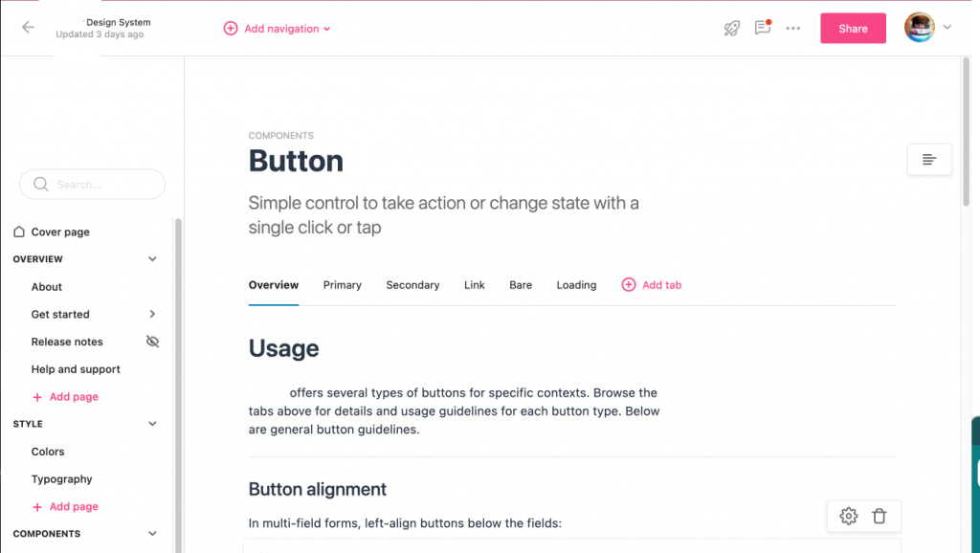This screenshot has height=553, width=980.
Task: Open the rocket publish icon
Action: click(x=732, y=28)
